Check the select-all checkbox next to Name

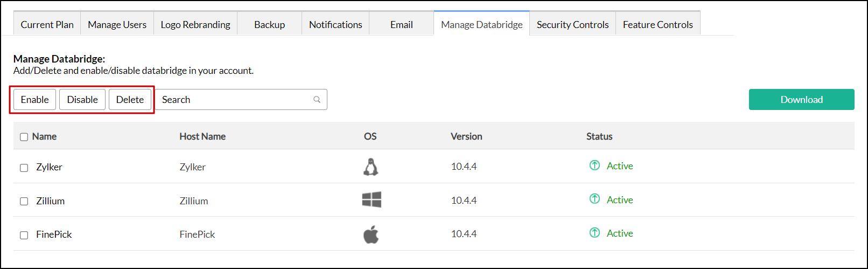tap(24, 137)
